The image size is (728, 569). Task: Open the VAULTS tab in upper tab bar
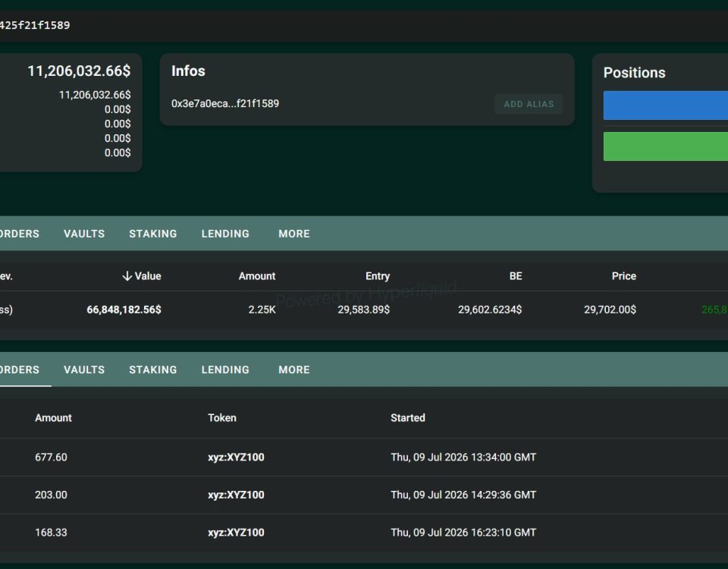(84, 234)
